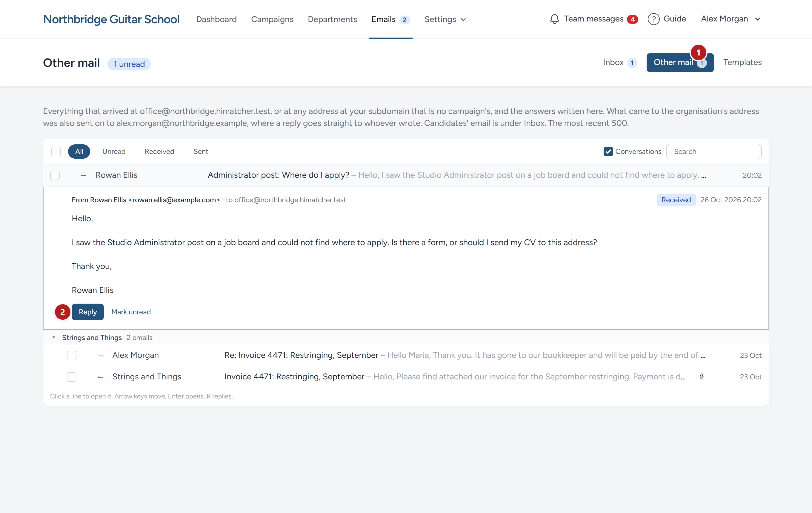Open the Campaigns section
Screen dimensions: 812x513
point(272,19)
